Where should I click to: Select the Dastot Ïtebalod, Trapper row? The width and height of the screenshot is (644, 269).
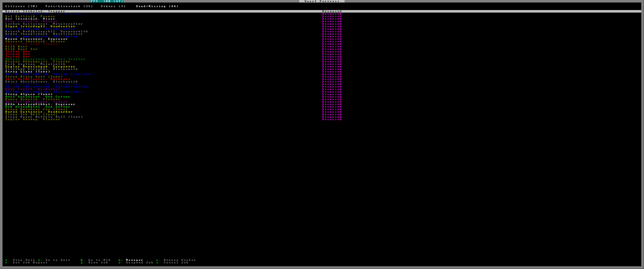[x=322, y=11]
